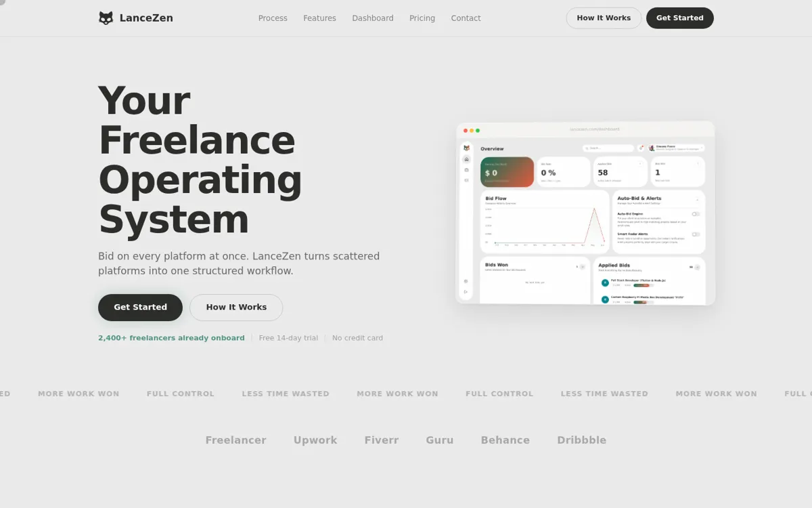Click the 'Free 14-day trial' text
812x508 pixels.
coord(288,338)
